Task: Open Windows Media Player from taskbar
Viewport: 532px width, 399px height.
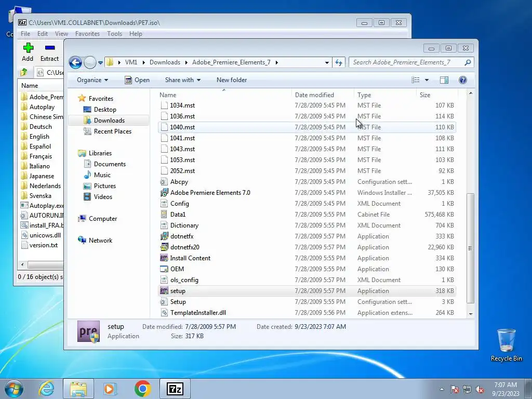Action: pyautogui.click(x=110, y=389)
